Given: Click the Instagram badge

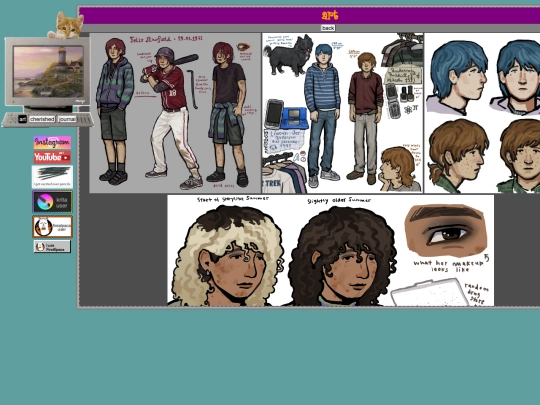Looking at the screenshot, I should pyautogui.click(x=52, y=142).
